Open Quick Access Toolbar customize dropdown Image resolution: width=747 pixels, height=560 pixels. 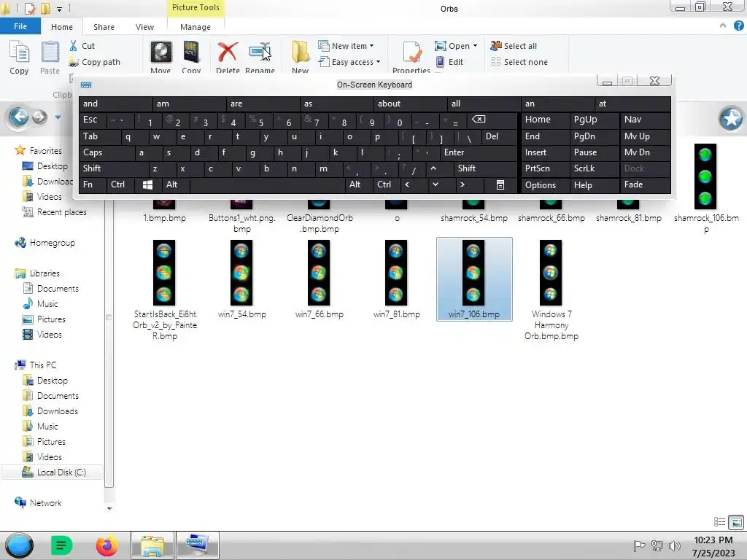59,9
